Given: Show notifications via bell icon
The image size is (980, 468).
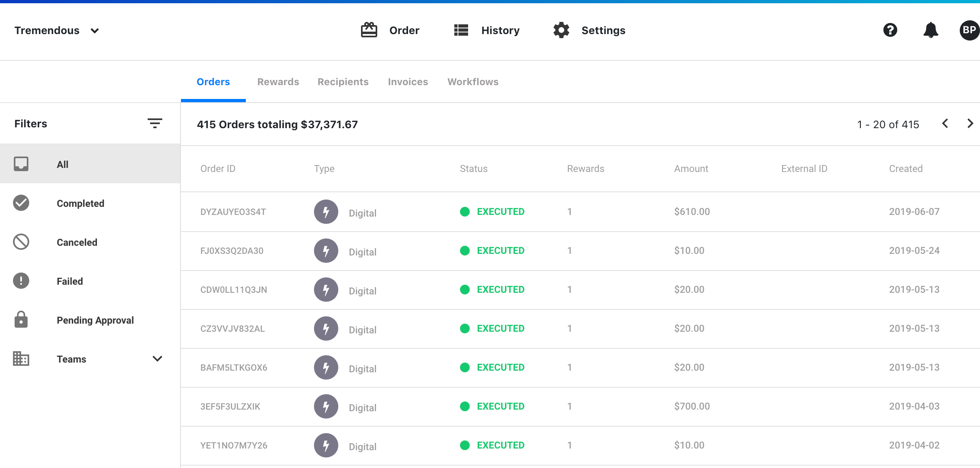Looking at the screenshot, I should (x=931, y=30).
